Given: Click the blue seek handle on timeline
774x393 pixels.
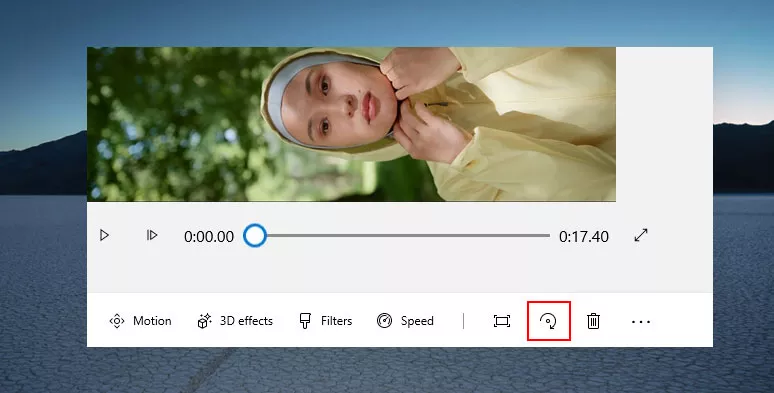Looking at the screenshot, I should pos(255,236).
